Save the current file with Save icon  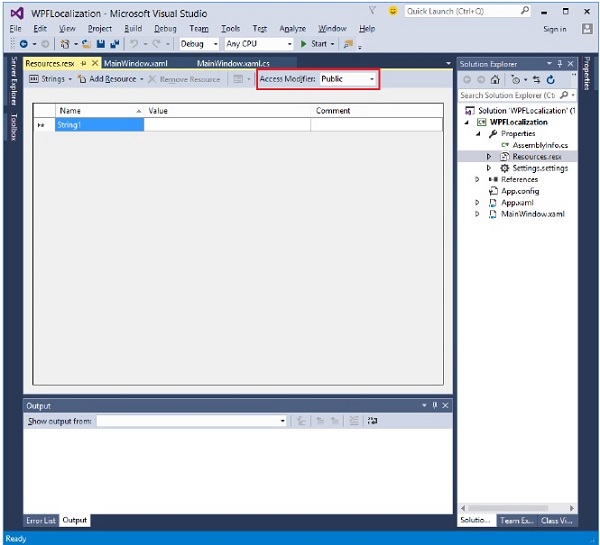pos(101,44)
